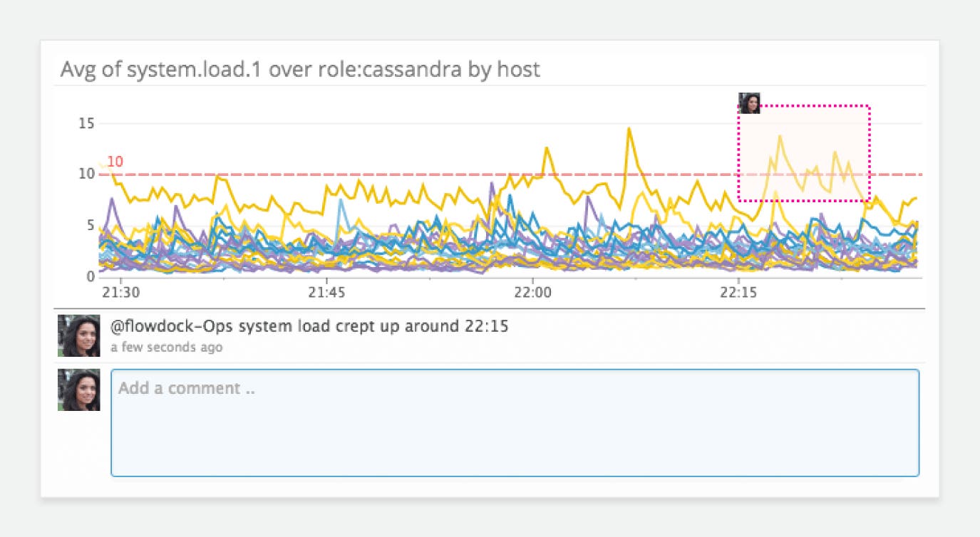Open the comments section tab area

click(310, 335)
